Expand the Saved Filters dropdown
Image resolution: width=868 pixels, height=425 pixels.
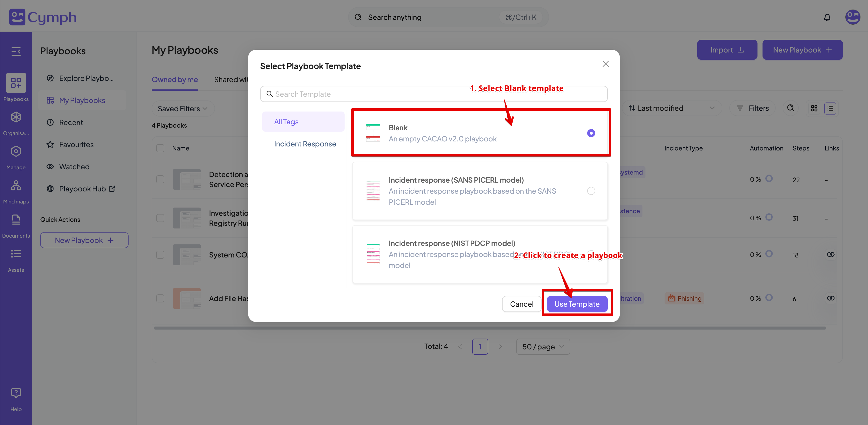[182, 109]
